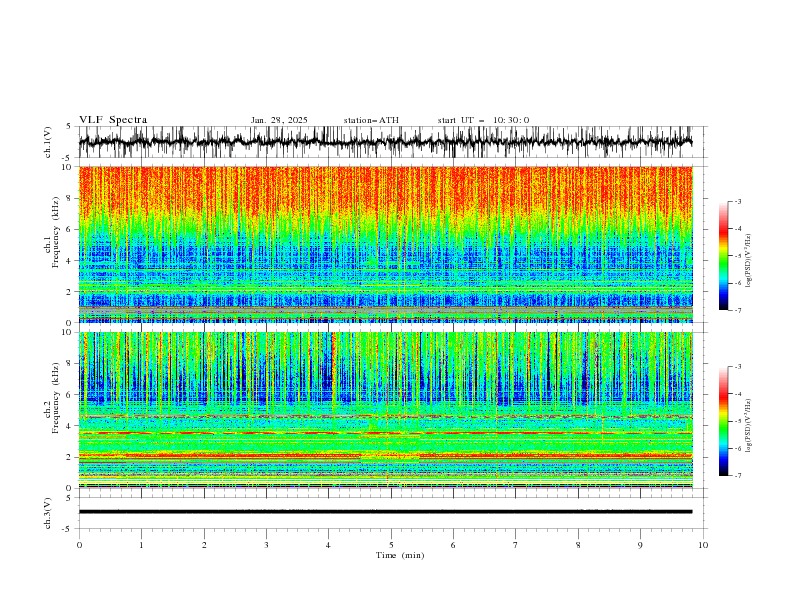Screen dimensions: 792x612
Task: Click the ch.2 spectrogram color scale bar
Action: click(x=723, y=421)
